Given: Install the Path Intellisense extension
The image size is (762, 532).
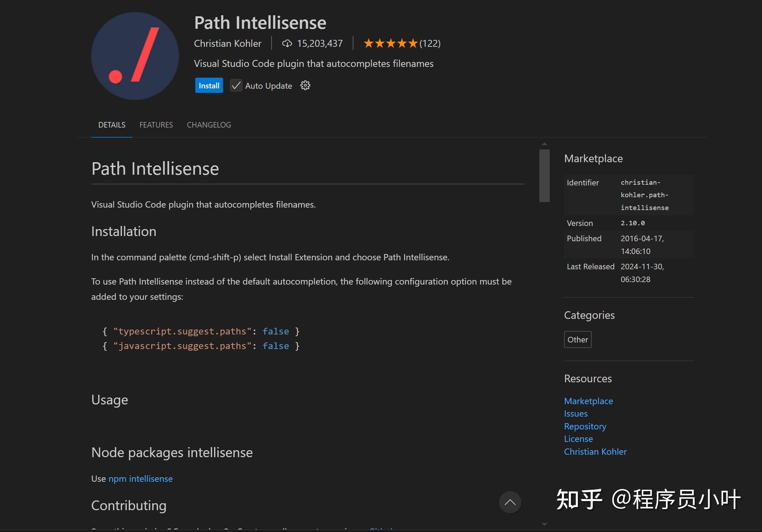Looking at the screenshot, I should (x=209, y=85).
